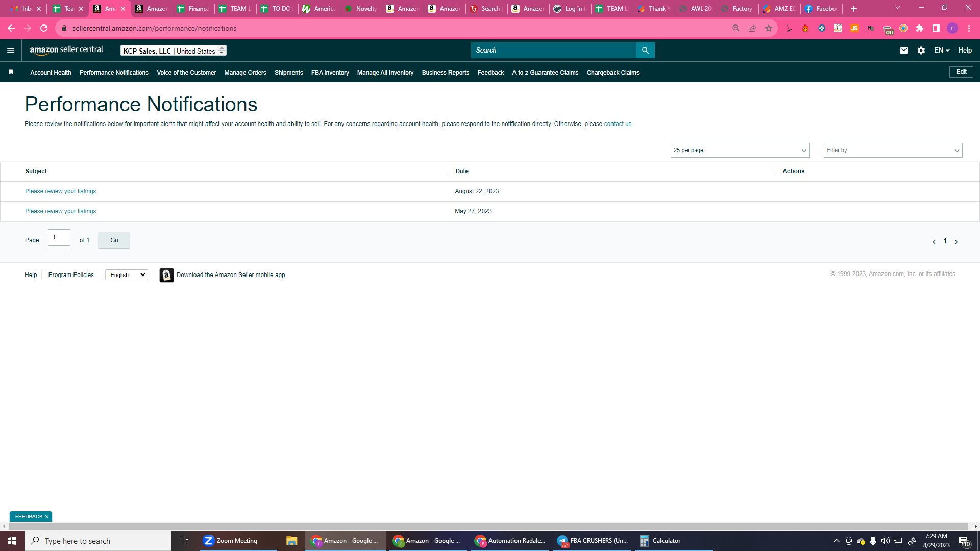The image size is (980, 551).
Task: Open the Windows notification center icon
Action: [x=964, y=541]
